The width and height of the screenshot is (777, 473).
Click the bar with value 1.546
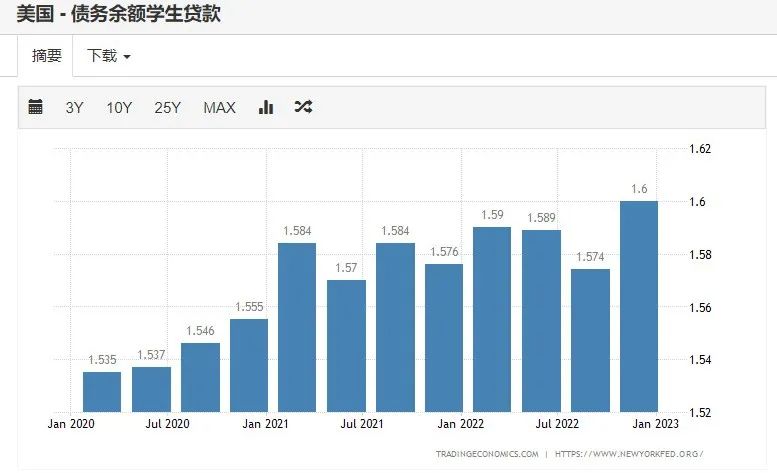(x=200, y=378)
